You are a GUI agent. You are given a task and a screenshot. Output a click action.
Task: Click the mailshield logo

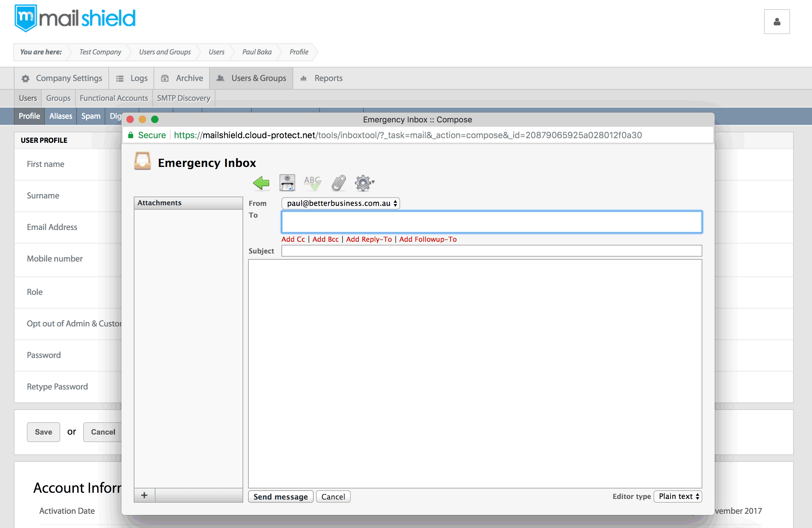[x=75, y=18]
